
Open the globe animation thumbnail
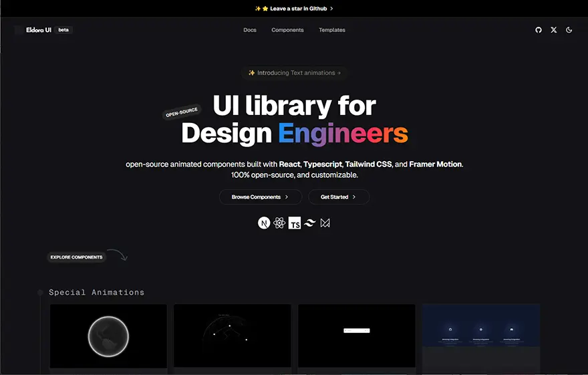[x=108, y=336]
